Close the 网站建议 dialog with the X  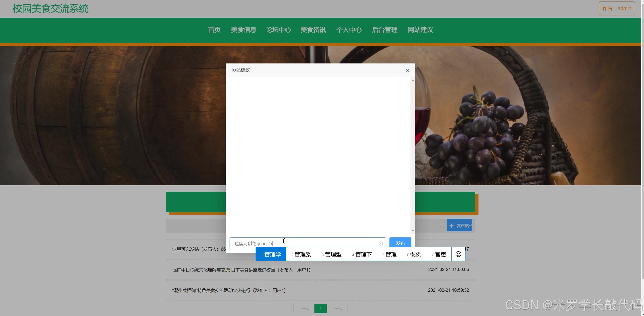tap(407, 70)
